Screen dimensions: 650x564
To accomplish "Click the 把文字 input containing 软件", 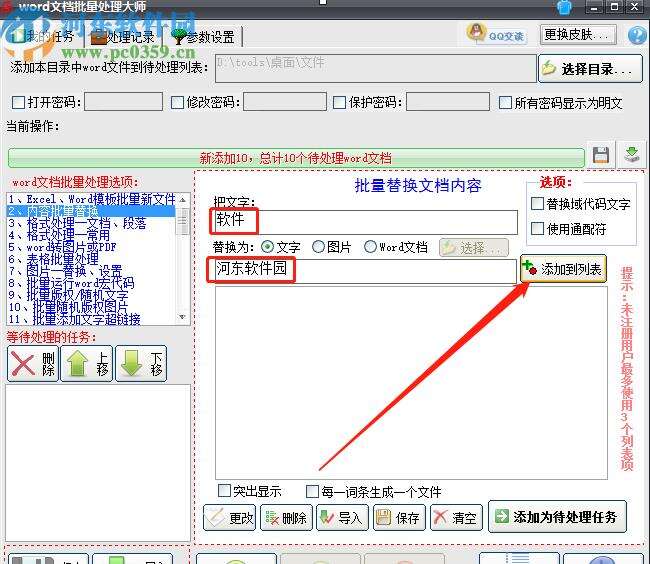I will (366, 222).
